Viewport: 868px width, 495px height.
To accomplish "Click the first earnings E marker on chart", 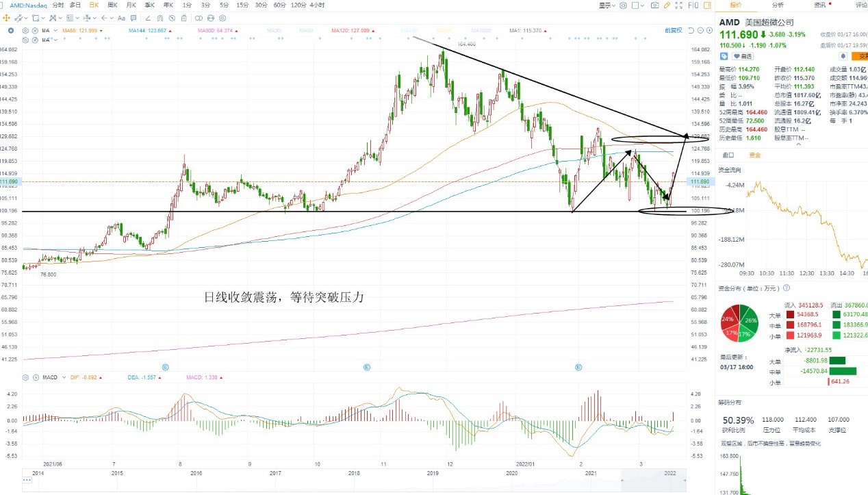I will coord(164,367).
